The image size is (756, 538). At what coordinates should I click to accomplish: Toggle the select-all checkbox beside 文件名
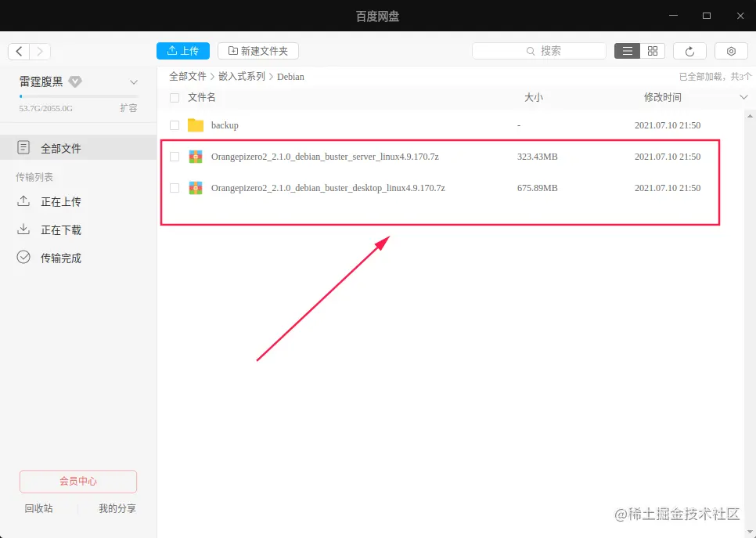175,98
